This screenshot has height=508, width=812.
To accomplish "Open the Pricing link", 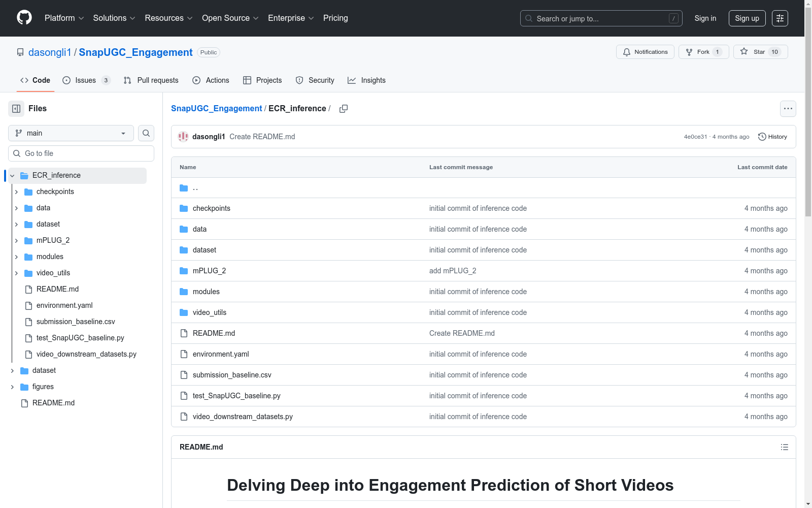I will (335, 18).
